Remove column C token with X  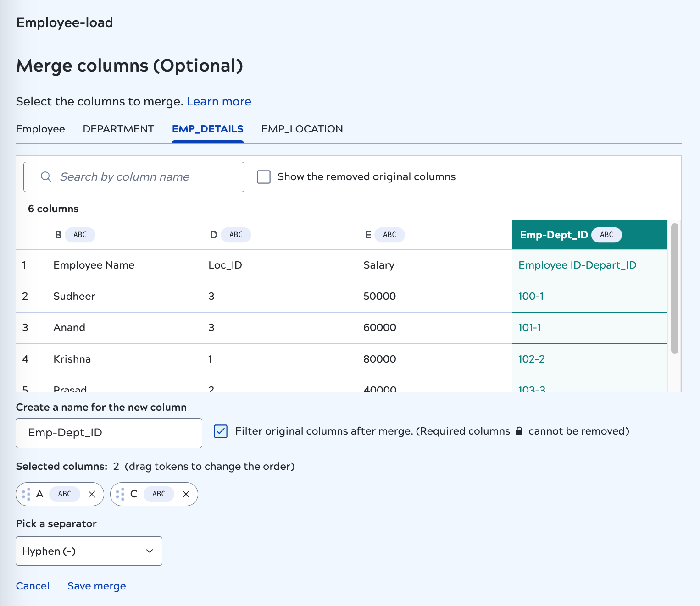pos(186,494)
